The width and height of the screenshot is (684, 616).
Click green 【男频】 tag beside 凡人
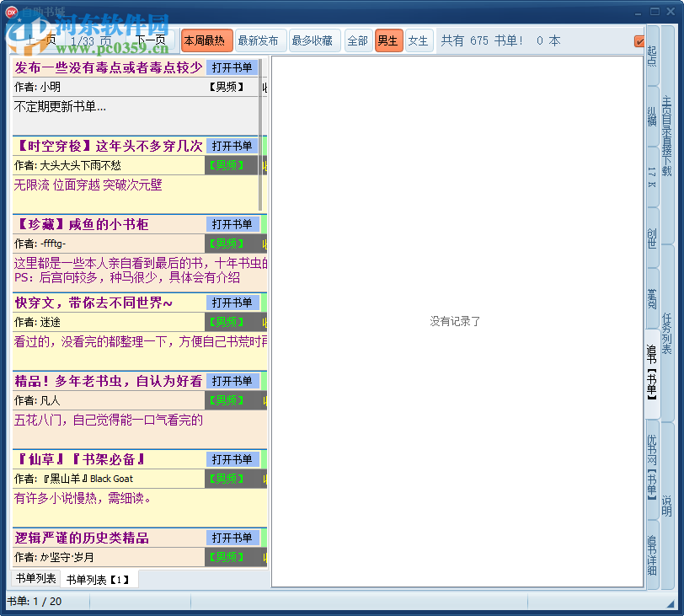click(x=226, y=400)
